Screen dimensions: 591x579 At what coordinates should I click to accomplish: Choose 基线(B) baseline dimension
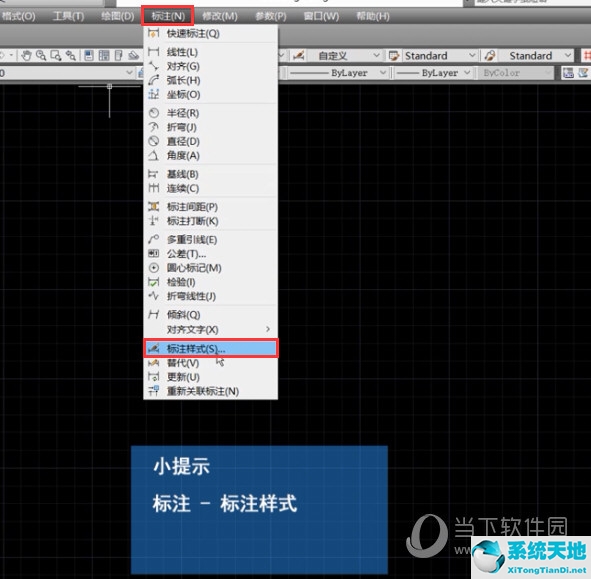coord(211,174)
